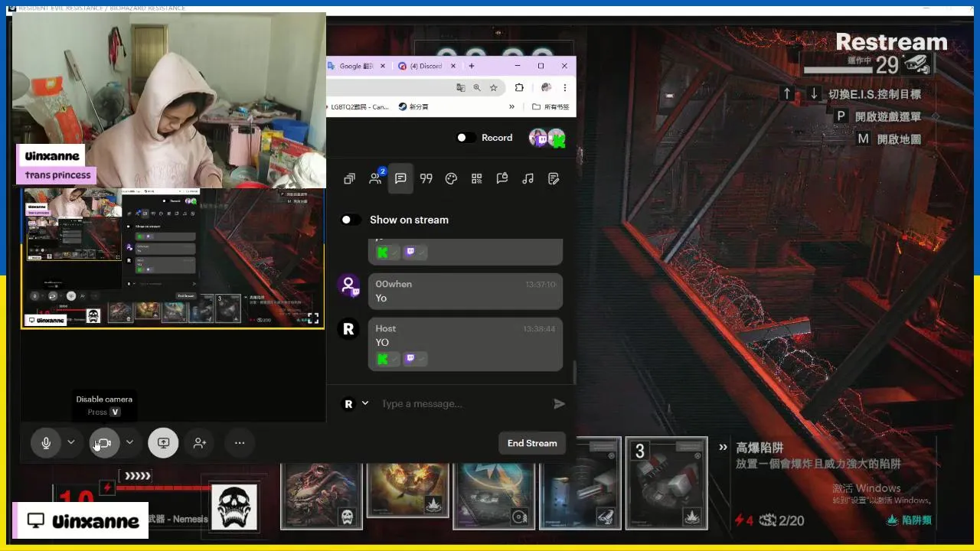Open the Chrome profile avatar

[x=546, y=87]
